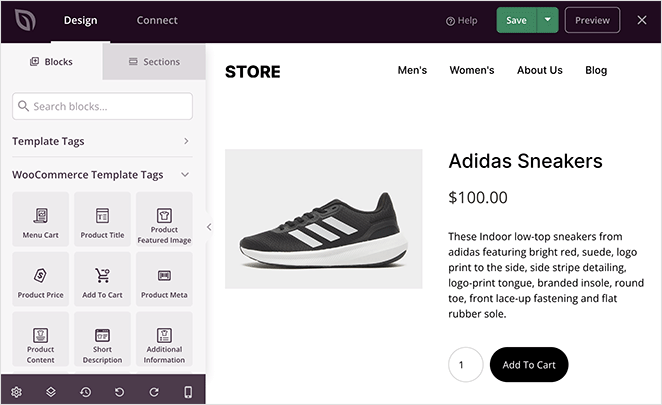The width and height of the screenshot is (662, 405).
Task: Open the Save dropdown arrow
Action: (x=548, y=20)
